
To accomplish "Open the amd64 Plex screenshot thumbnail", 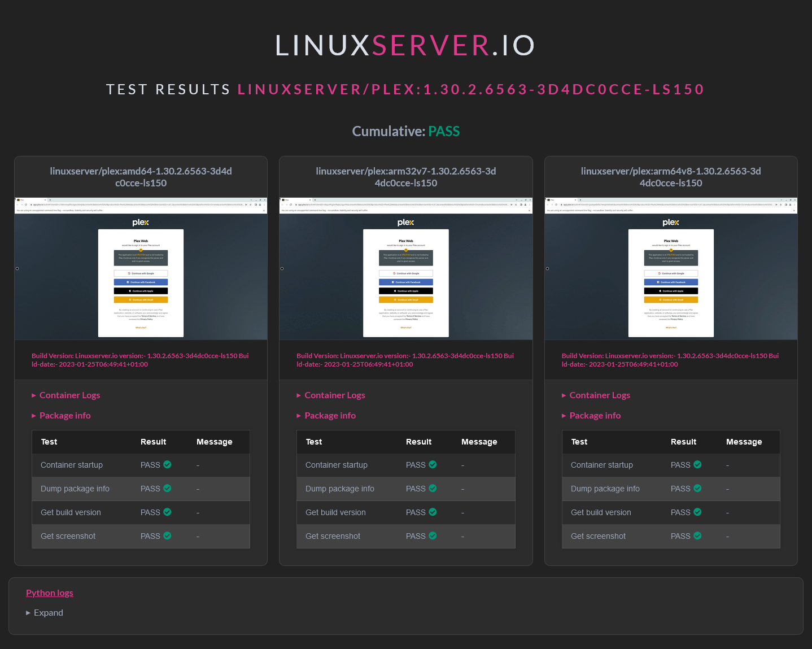I will pos(141,269).
